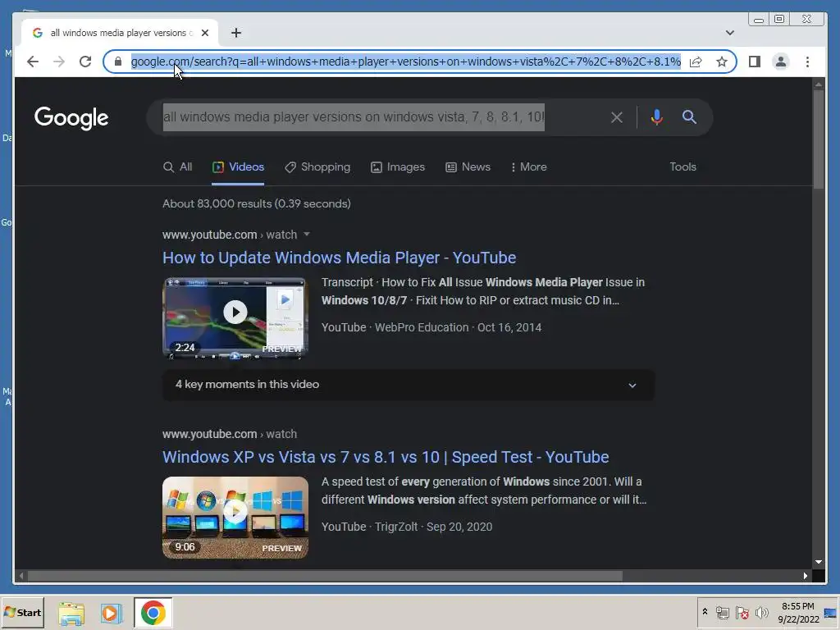
Task: Go to the Google logo homepage
Action: [71, 118]
